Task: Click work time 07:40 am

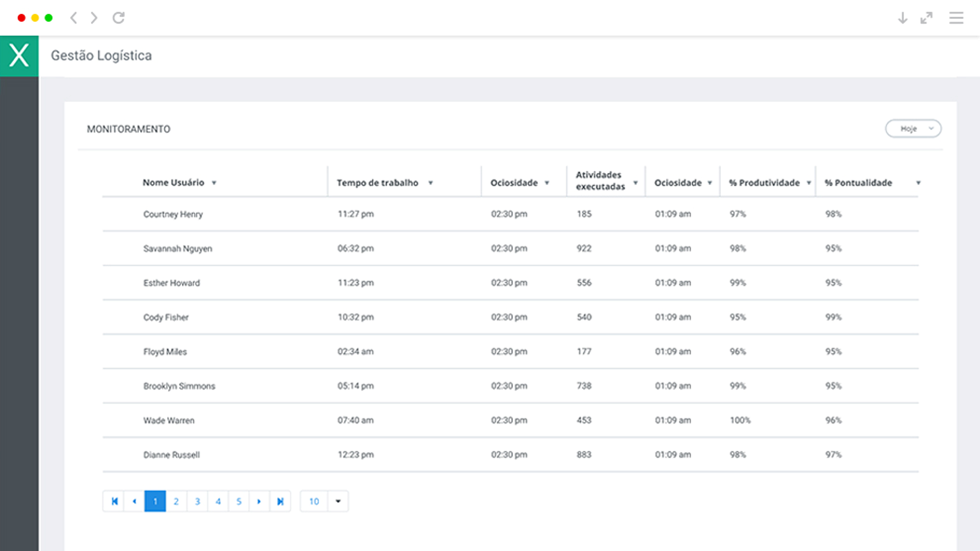Action: (x=355, y=420)
